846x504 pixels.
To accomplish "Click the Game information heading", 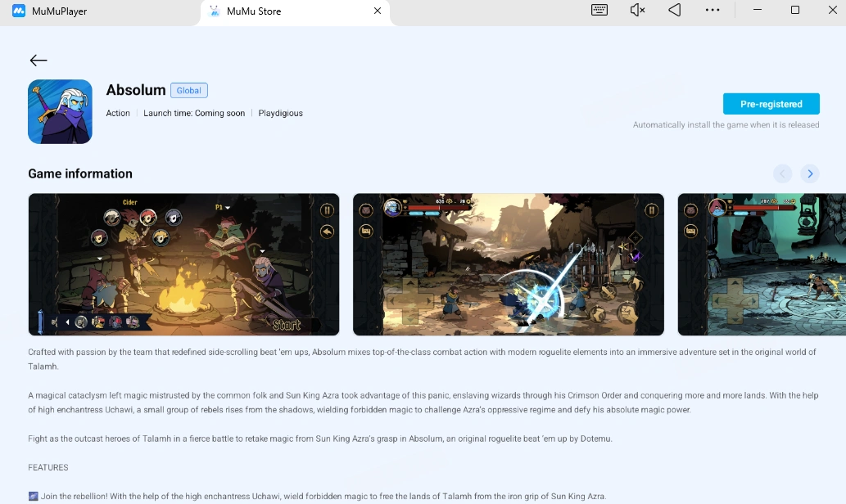I will pos(80,173).
